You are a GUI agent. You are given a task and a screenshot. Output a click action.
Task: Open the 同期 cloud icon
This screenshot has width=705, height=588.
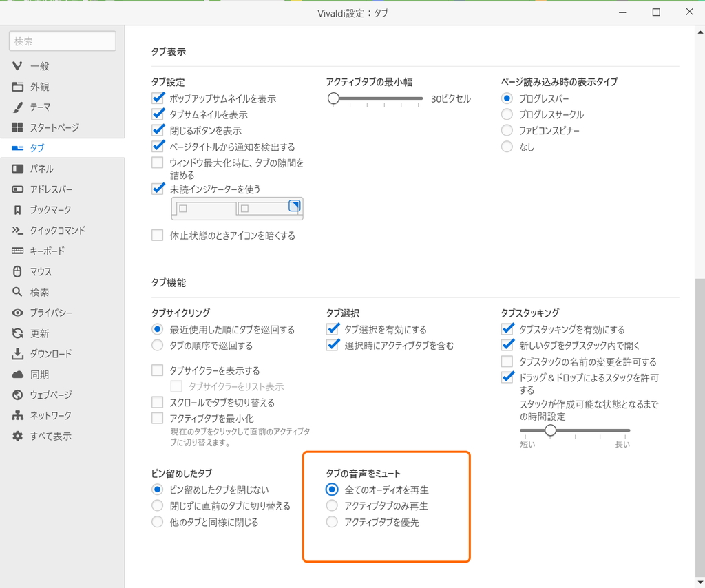17,375
